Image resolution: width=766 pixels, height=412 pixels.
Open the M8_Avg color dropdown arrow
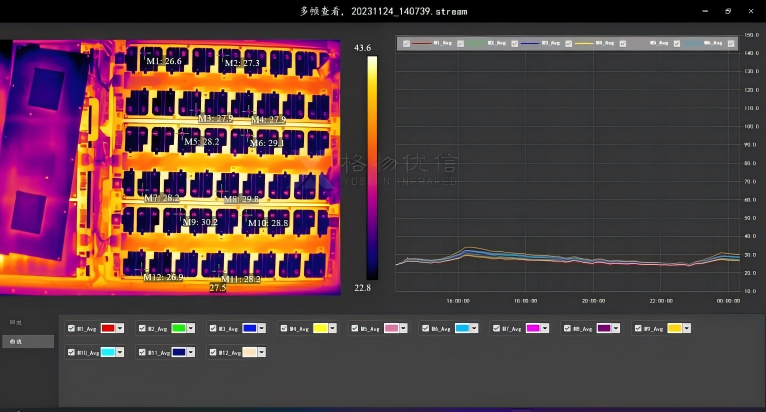pos(616,328)
